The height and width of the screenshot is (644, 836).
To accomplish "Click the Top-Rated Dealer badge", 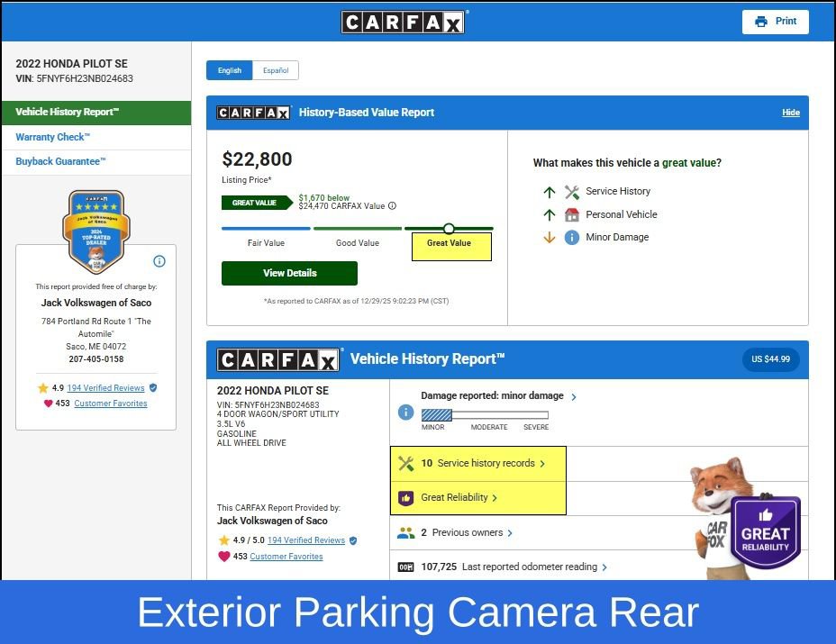I will click(95, 231).
